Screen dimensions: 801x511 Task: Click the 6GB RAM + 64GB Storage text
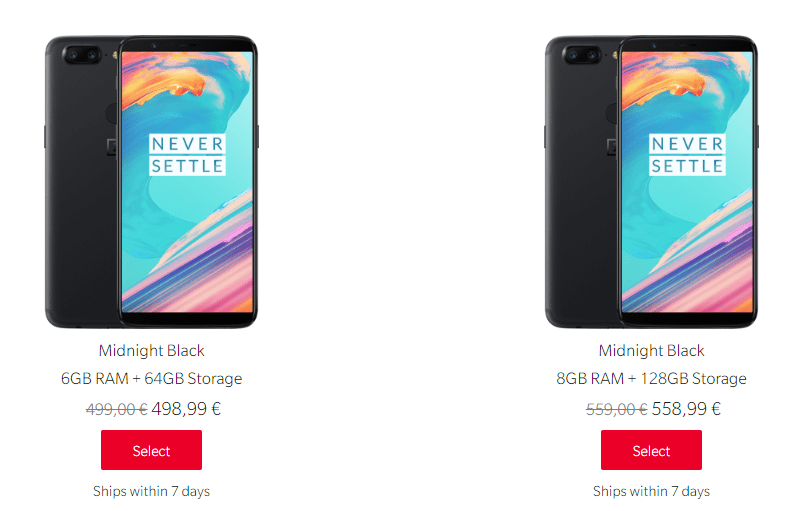click(x=151, y=379)
